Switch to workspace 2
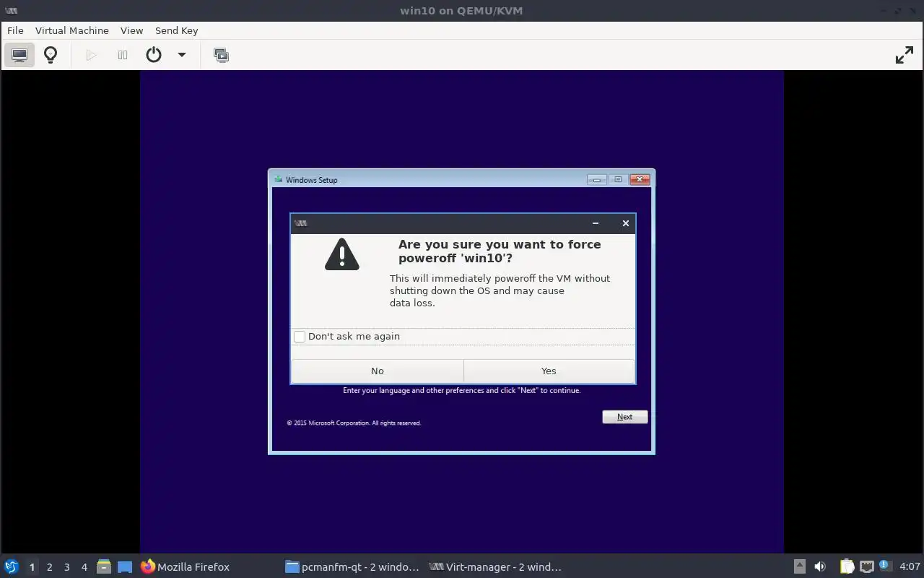Image resolution: width=924 pixels, height=578 pixels. (x=49, y=567)
